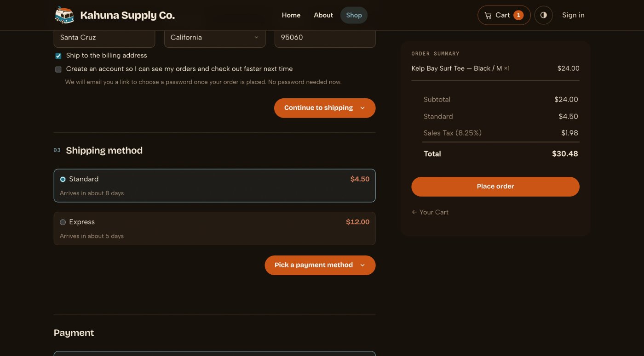Click the Kahuna Supply Co. site title
Image resolution: width=644 pixels, height=356 pixels.
pyautogui.click(x=127, y=15)
